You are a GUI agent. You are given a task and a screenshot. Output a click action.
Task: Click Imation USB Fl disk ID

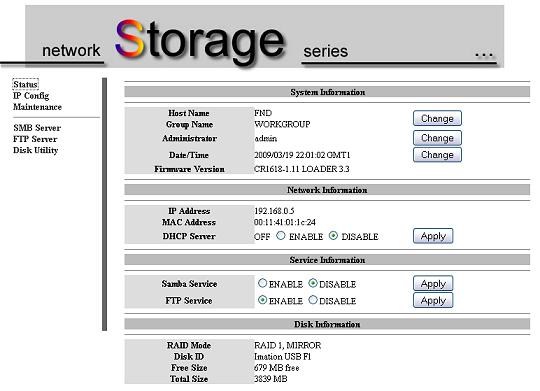(x=282, y=357)
